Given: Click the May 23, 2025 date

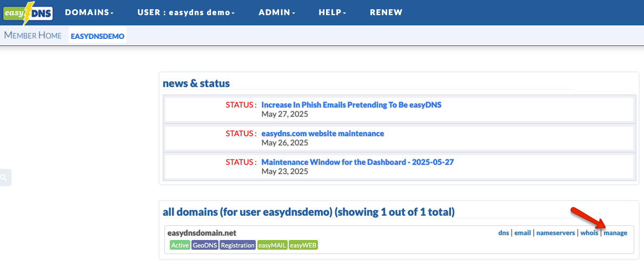Looking at the screenshot, I should (284, 171).
